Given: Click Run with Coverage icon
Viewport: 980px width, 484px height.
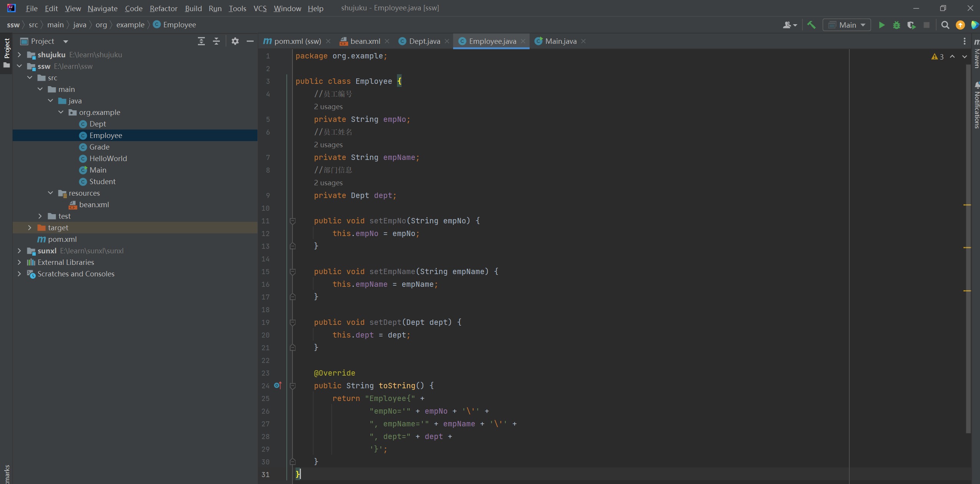Looking at the screenshot, I should tap(911, 25).
